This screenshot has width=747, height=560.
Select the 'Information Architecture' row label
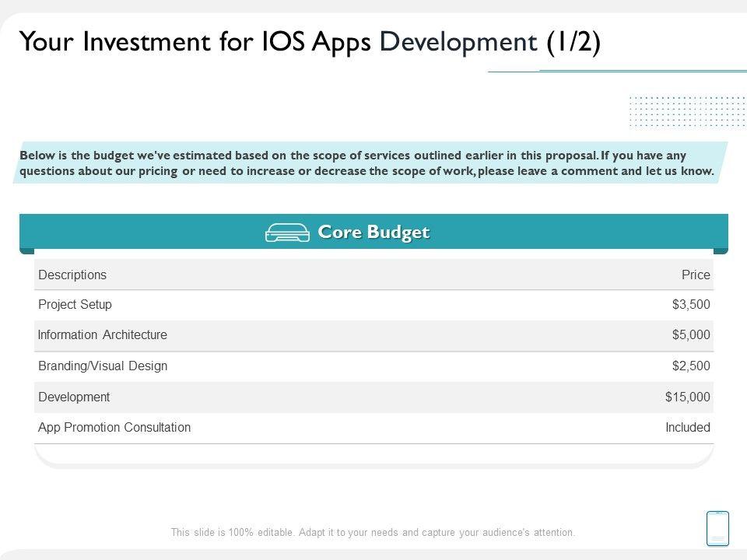103,334
